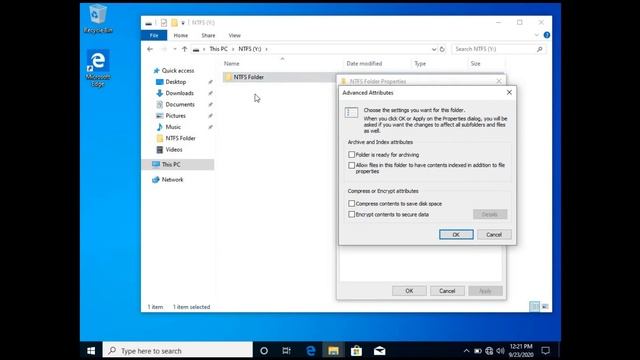Show hidden system tray icons
The height and width of the screenshot is (360, 640).
coord(466,351)
